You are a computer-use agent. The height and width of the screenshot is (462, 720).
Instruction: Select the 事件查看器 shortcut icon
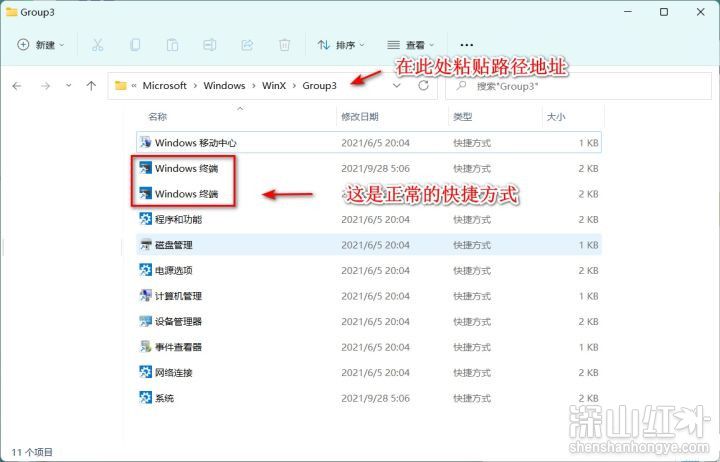(x=146, y=346)
